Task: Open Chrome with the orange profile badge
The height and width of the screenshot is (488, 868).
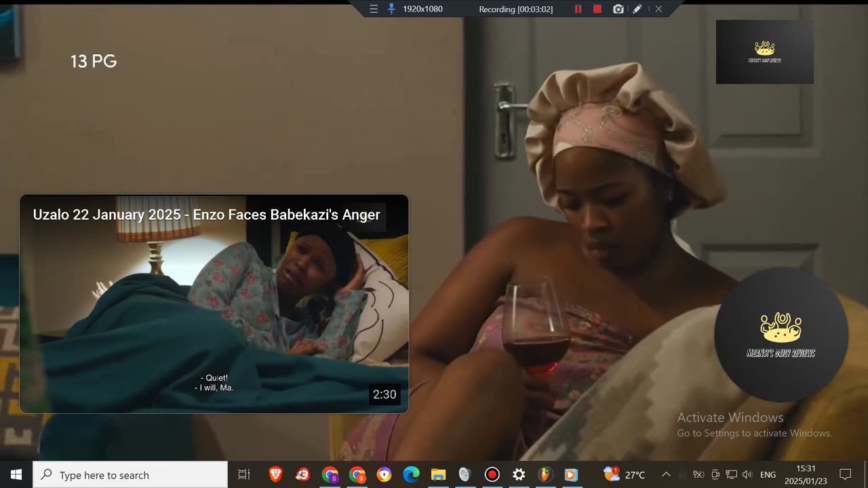Action: [357, 474]
